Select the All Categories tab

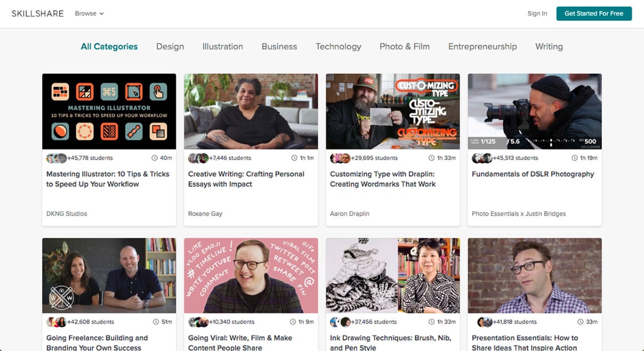click(109, 46)
